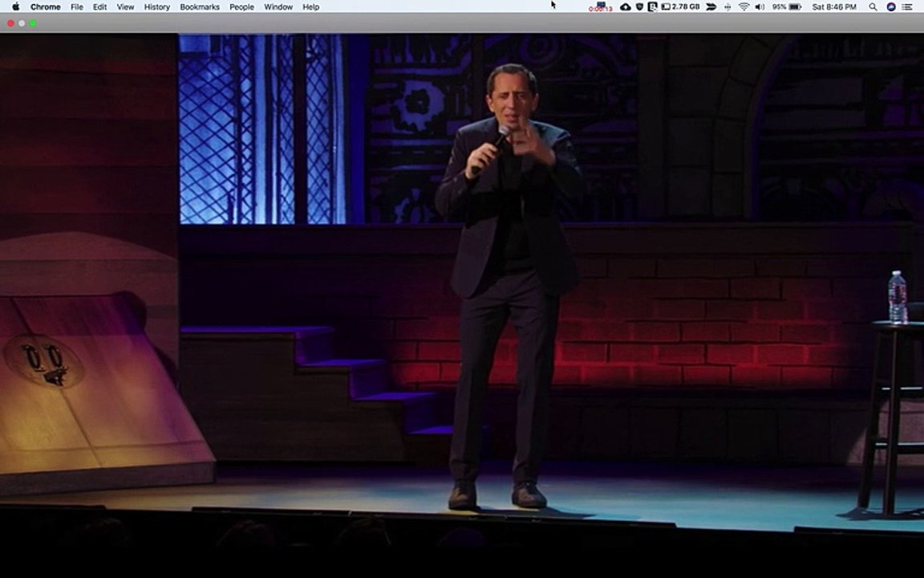Viewport: 924px width, 578px height.
Task: Click the menu bar icon left of the 2.78 GB readout
Action: tap(652, 7)
